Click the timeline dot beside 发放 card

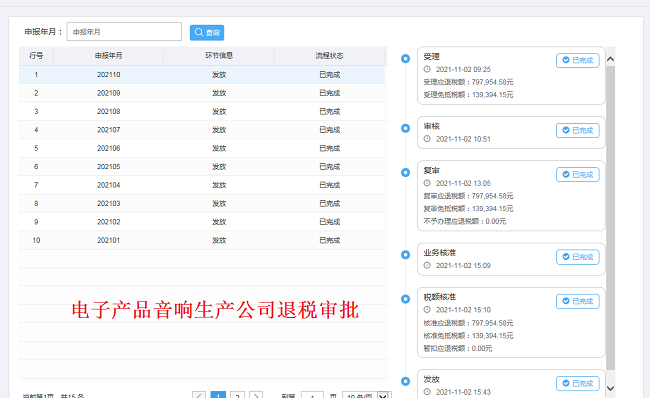point(405,381)
